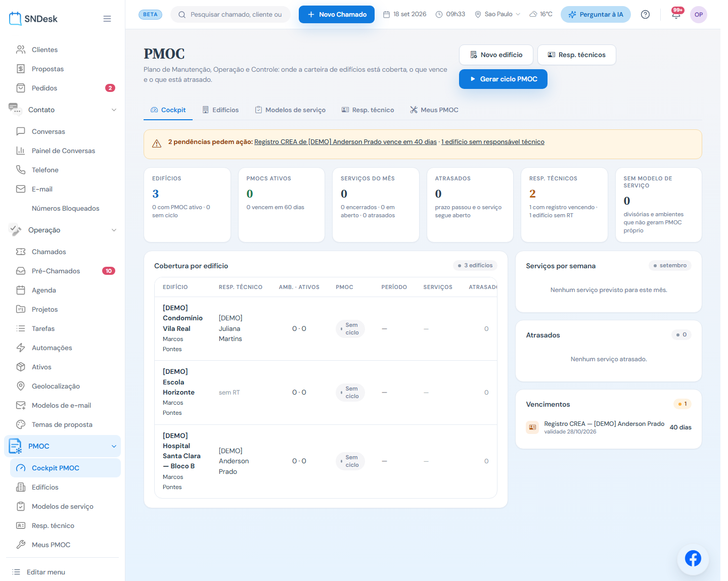The height and width of the screenshot is (581, 728).
Task: Select Cockpit PMOC in the sidebar
Action: point(66,468)
